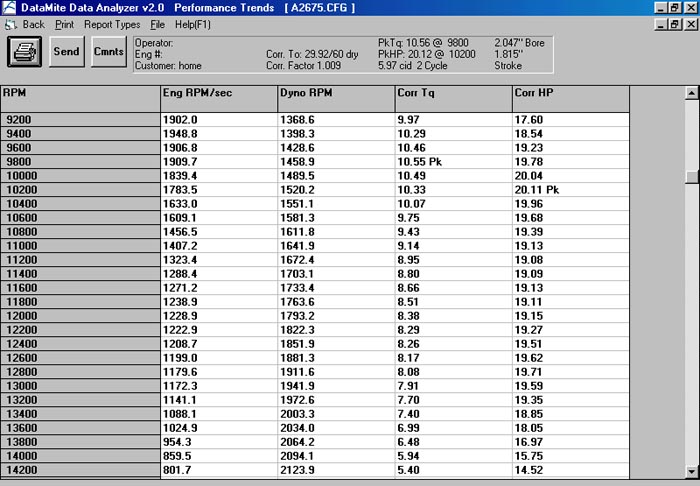The image size is (700, 486).
Task: Click the 10.55 Pk torque cell
Action: click(454, 162)
